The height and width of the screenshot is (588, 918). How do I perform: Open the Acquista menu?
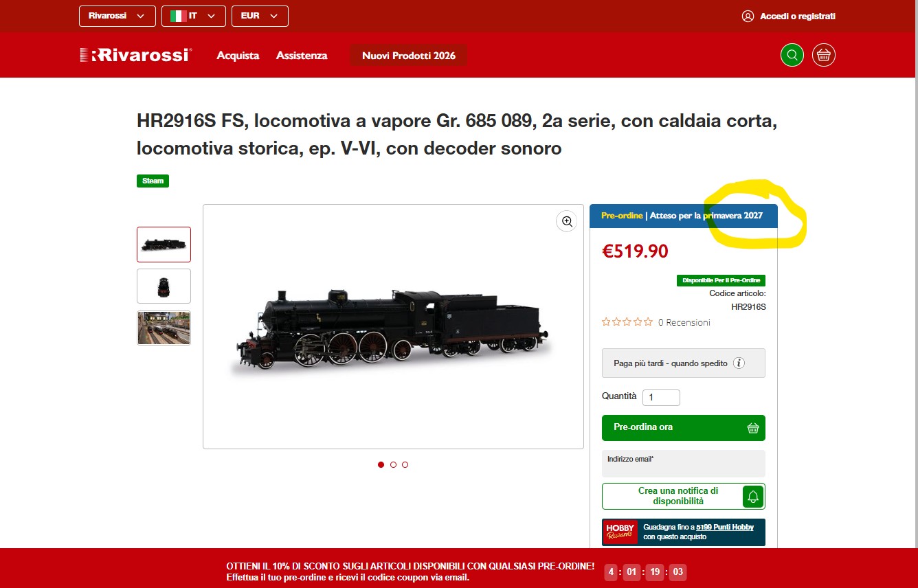(x=238, y=55)
